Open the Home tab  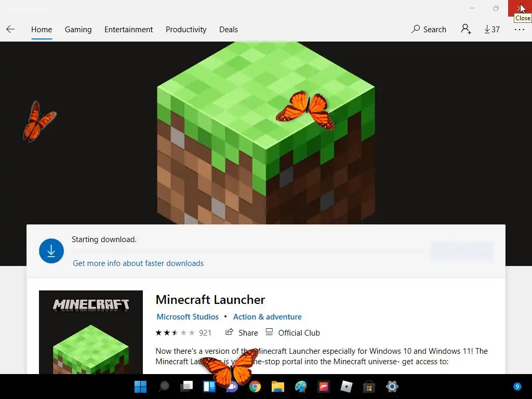coord(42,30)
